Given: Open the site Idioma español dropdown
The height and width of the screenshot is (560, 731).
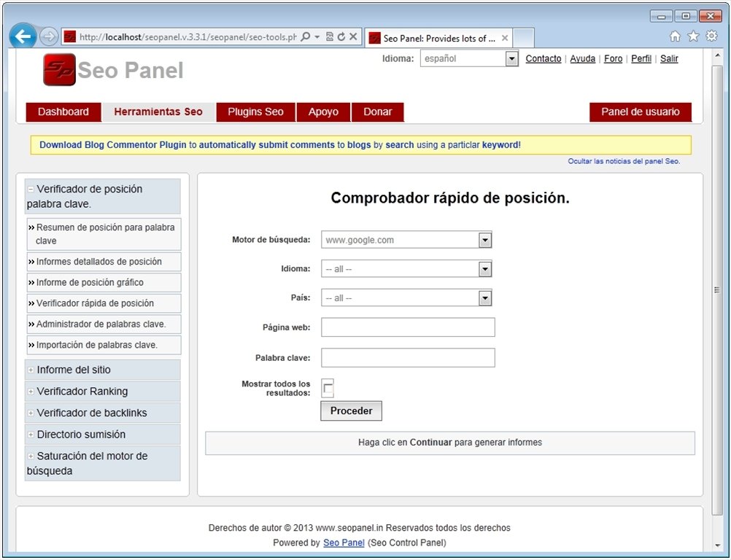Looking at the screenshot, I should (x=469, y=59).
